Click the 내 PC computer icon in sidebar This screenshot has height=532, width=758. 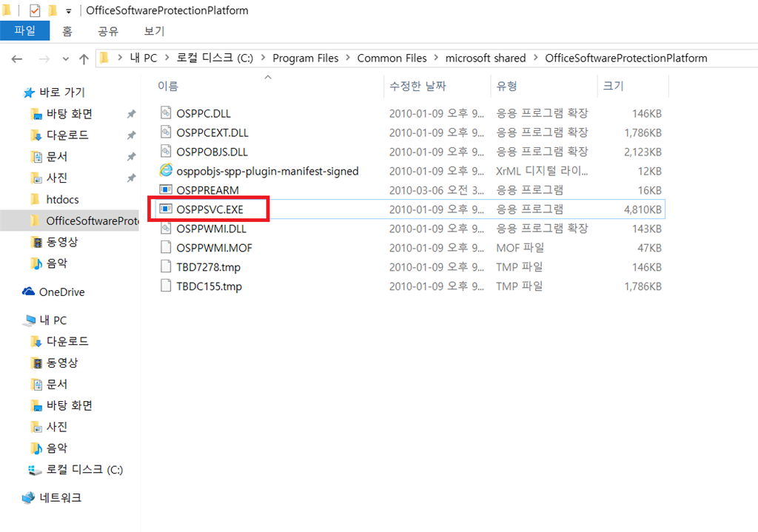pyautogui.click(x=30, y=320)
